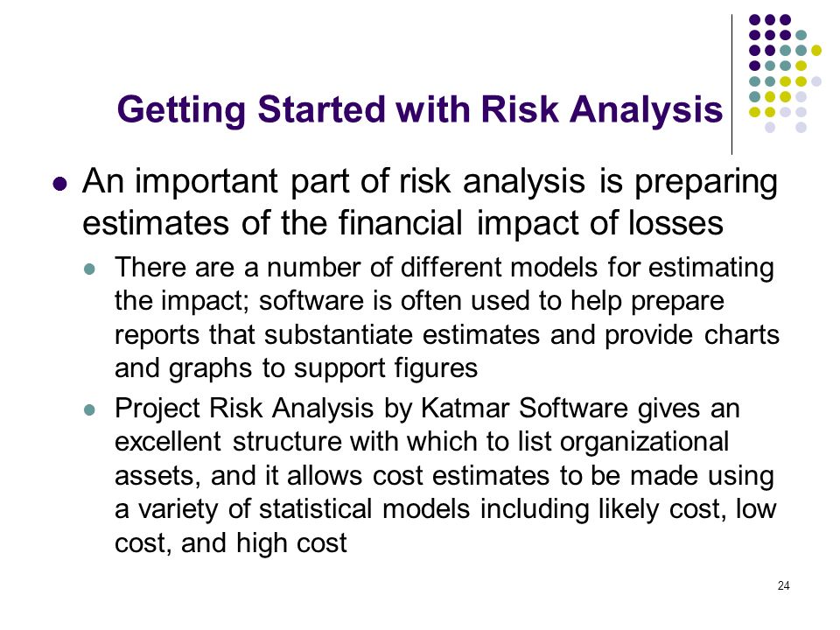This screenshot has width=840, height=630.
Task: Click the dark purple main bullet dot
Action: tap(60, 185)
